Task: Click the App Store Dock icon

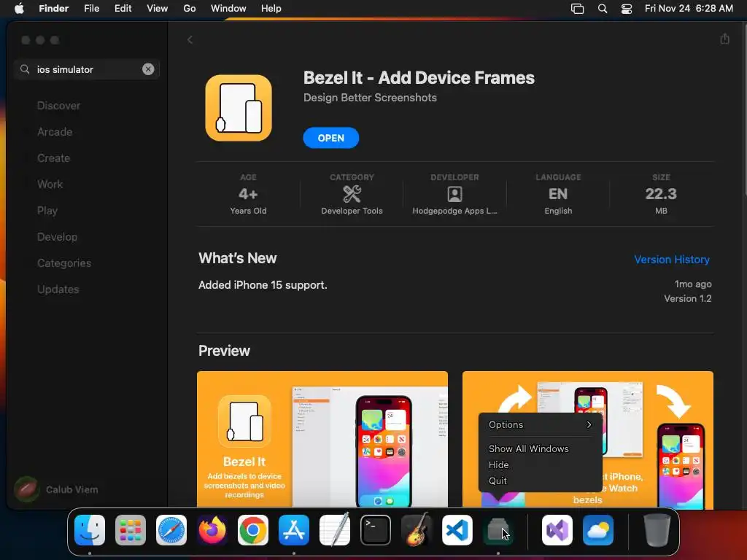Action: 294,530
